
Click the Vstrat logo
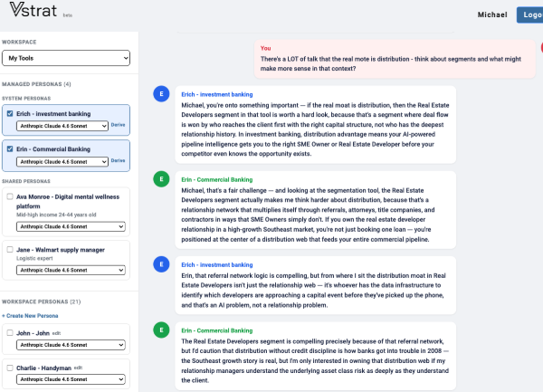click(29, 14)
